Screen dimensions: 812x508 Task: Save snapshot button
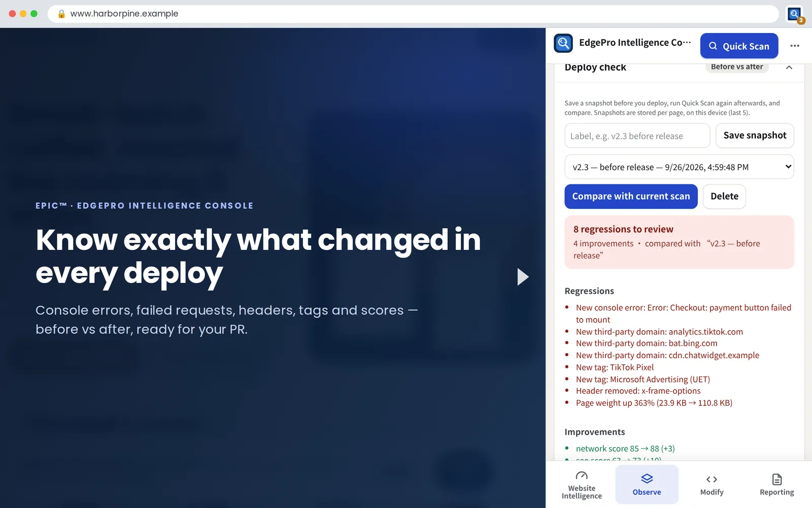tap(755, 136)
